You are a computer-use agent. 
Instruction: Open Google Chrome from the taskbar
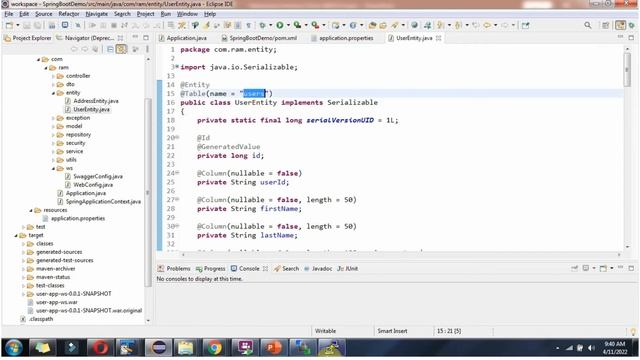click(214, 348)
